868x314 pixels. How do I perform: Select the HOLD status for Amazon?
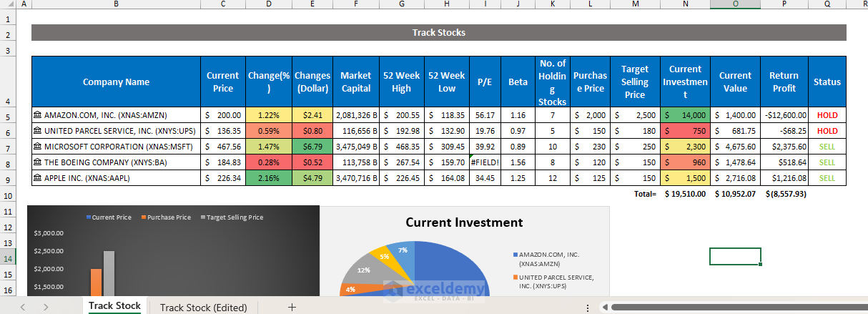[827, 115]
